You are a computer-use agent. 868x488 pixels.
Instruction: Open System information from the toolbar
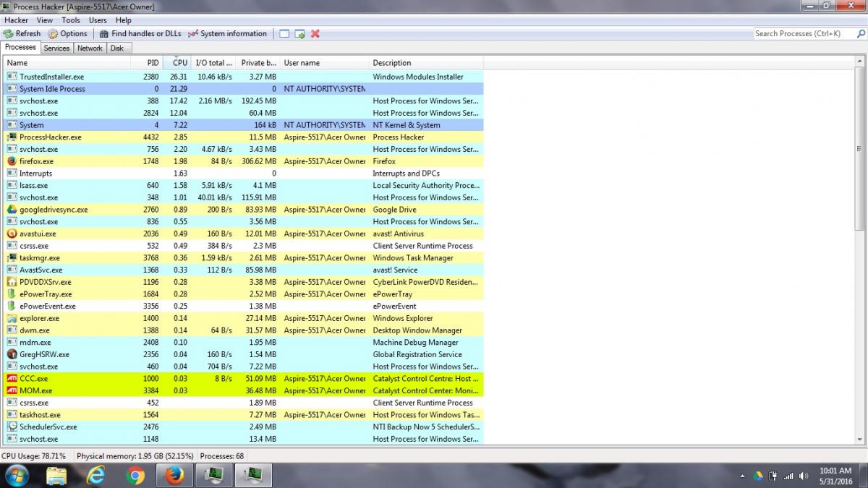(227, 33)
